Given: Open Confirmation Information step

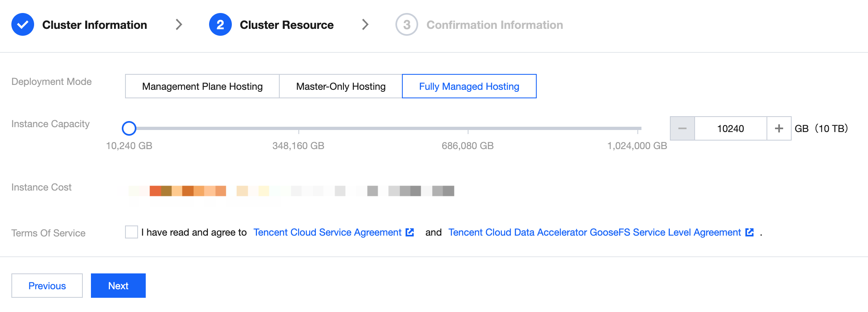Looking at the screenshot, I should [x=494, y=25].
